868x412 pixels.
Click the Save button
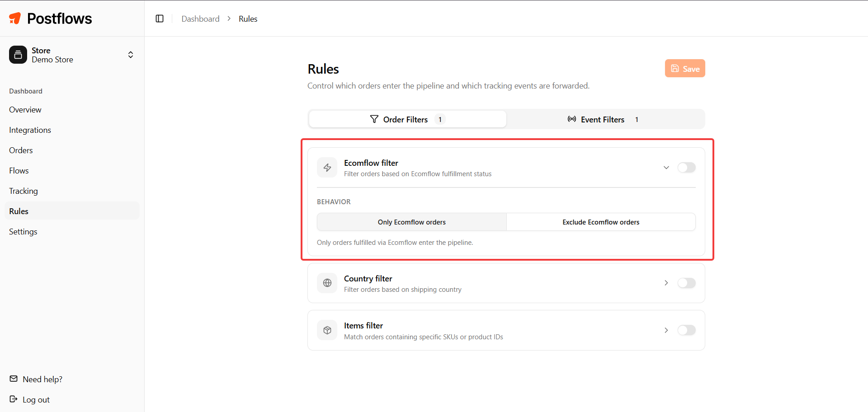coord(685,68)
